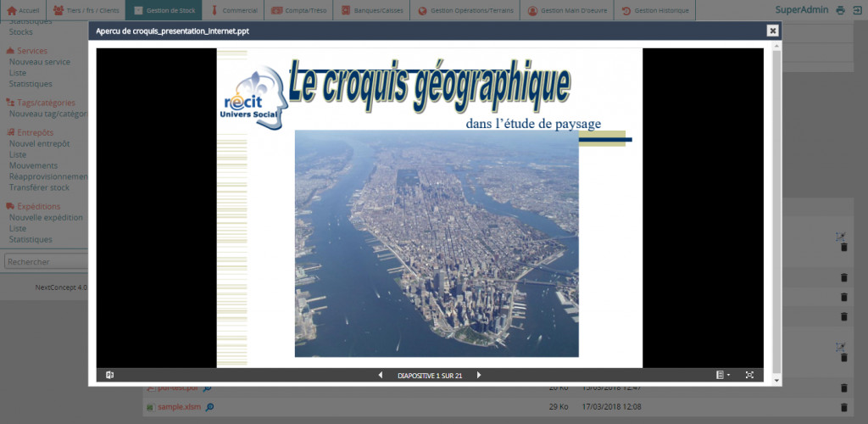Delete the sample.xlsm file with trash icon
The height and width of the screenshot is (424, 868).
[x=843, y=407]
